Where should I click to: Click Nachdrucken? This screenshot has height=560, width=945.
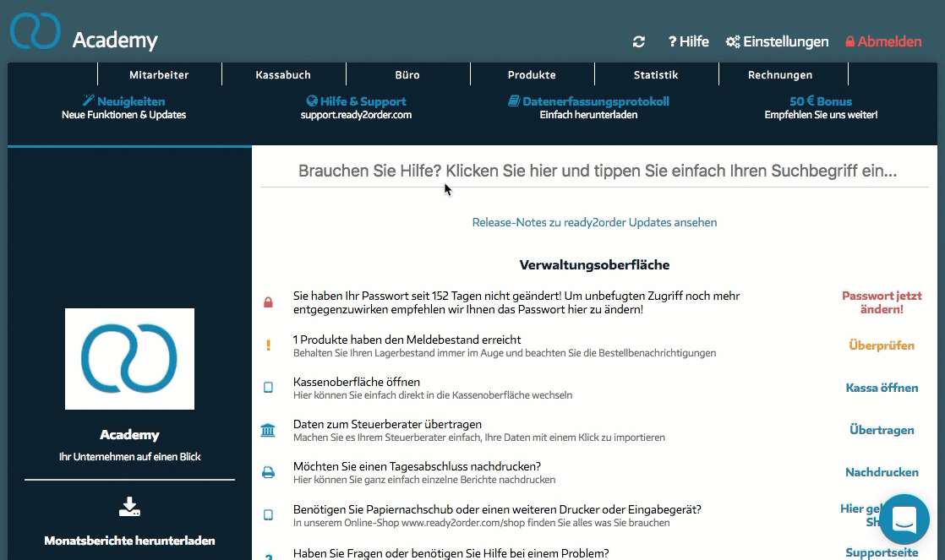tap(882, 472)
